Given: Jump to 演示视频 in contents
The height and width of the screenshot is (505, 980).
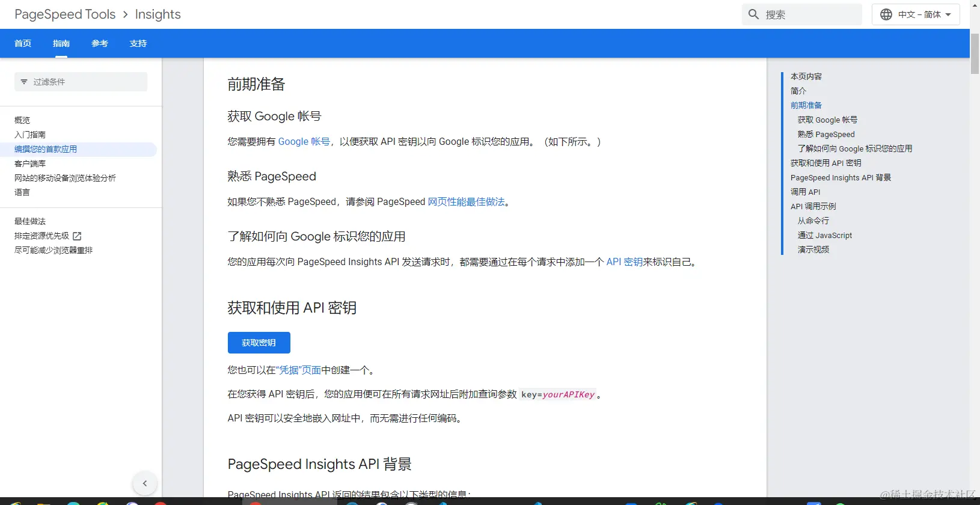Looking at the screenshot, I should (813, 249).
